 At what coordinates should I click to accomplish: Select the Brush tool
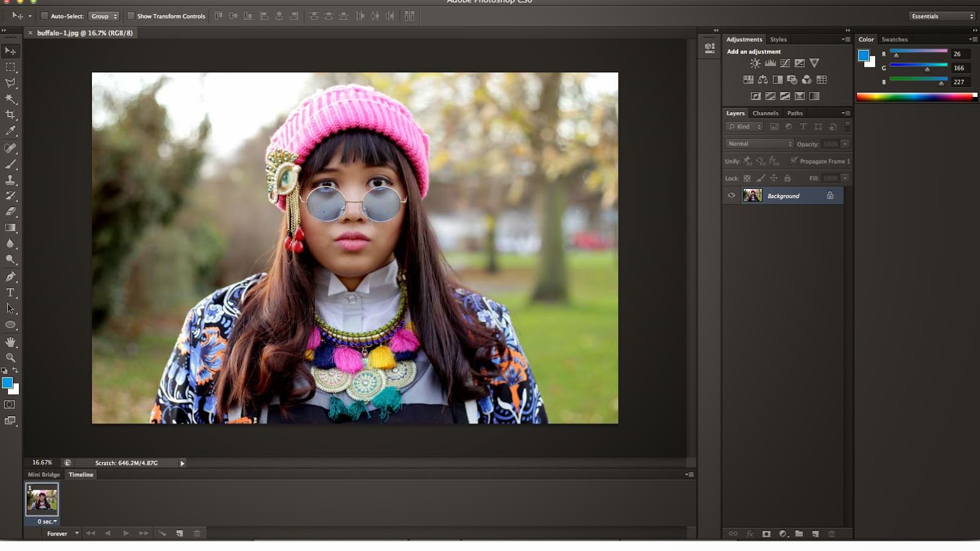[x=10, y=164]
